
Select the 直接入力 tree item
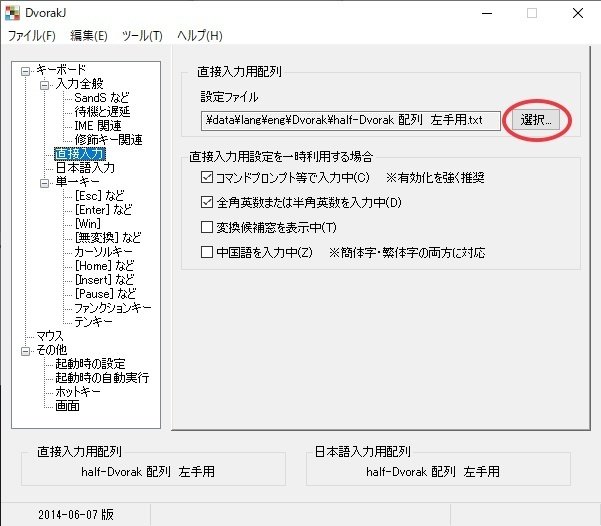(80, 154)
